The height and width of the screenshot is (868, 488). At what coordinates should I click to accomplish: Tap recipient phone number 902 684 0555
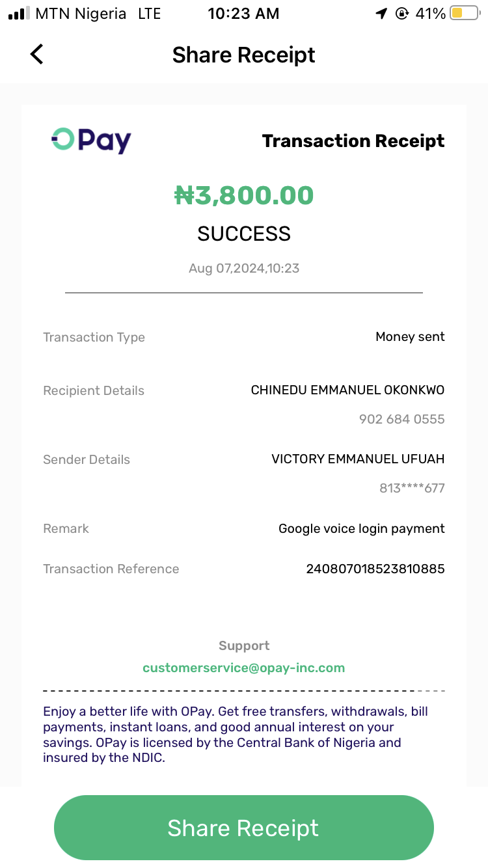(401, 419)
